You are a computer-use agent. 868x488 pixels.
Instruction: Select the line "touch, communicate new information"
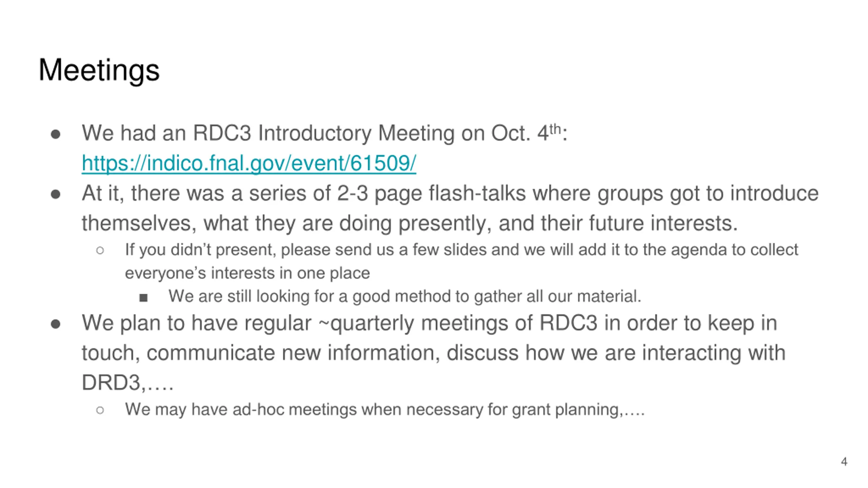[433, 353]
